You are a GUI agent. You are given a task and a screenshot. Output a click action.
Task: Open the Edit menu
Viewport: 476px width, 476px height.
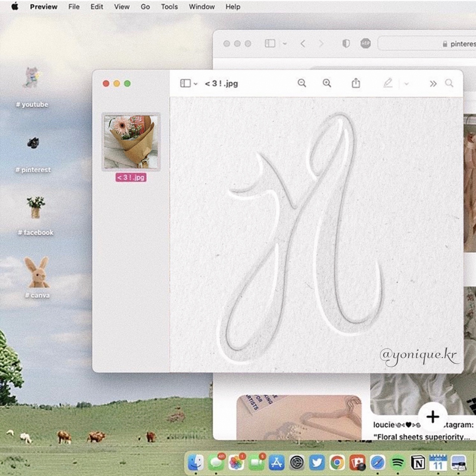(x=97, y=7)
